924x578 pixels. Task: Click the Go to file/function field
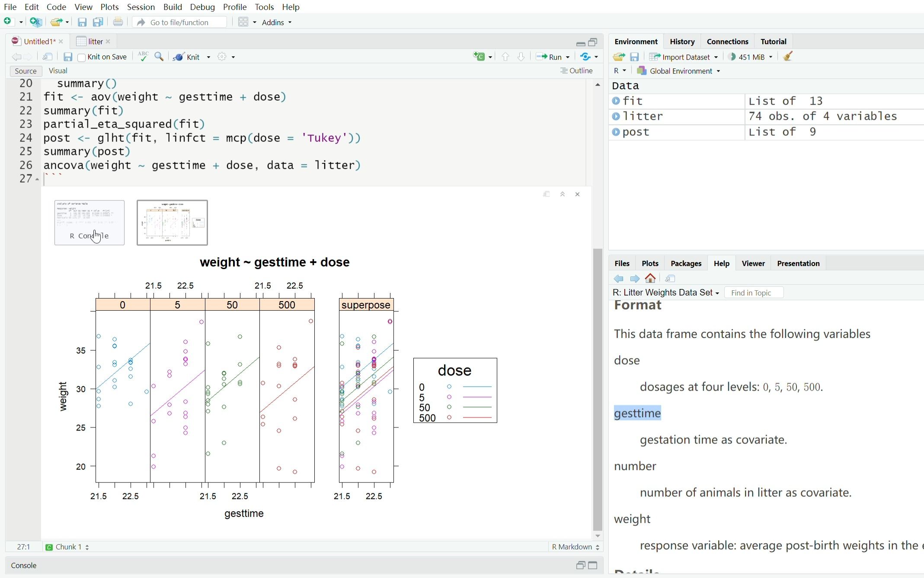click(180, 22)
